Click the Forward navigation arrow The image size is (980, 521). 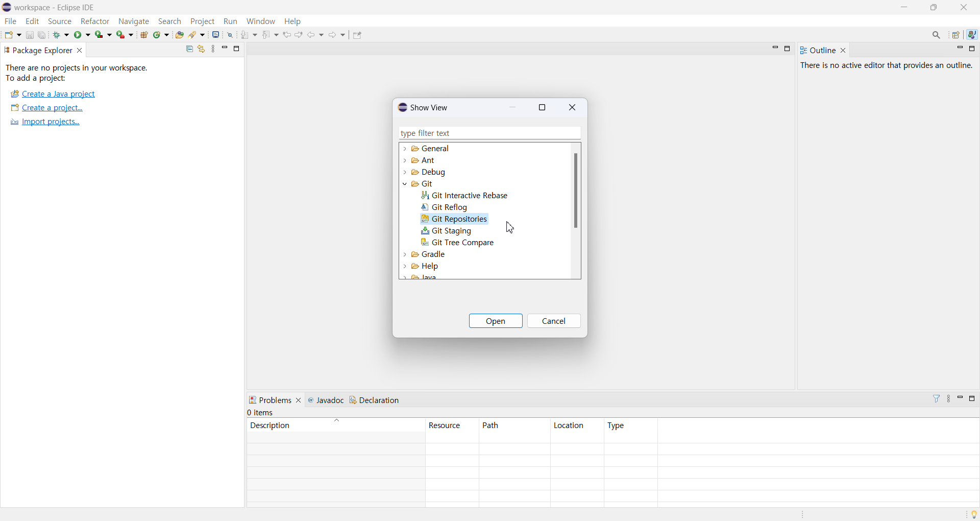(x=333, y=35)
